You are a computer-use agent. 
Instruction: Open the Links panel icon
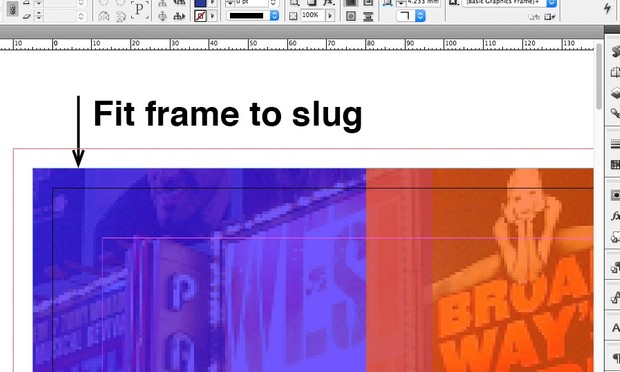615,113
